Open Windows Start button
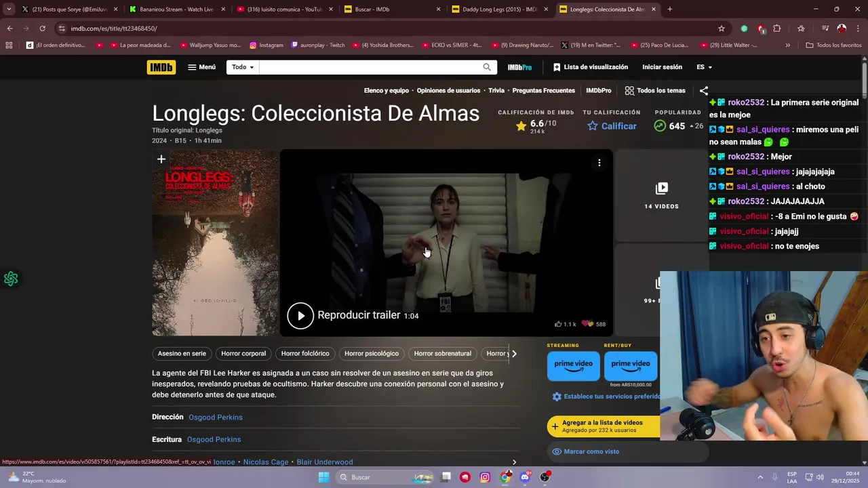Image resolution: width=868 pixels, height=488 pixels. pyautogui.click(x=324, y=477)
